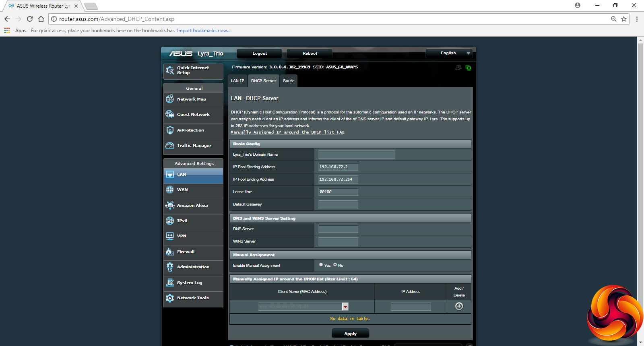Switch to the Route tab
The image size is (644, 346).
[289, 81]
